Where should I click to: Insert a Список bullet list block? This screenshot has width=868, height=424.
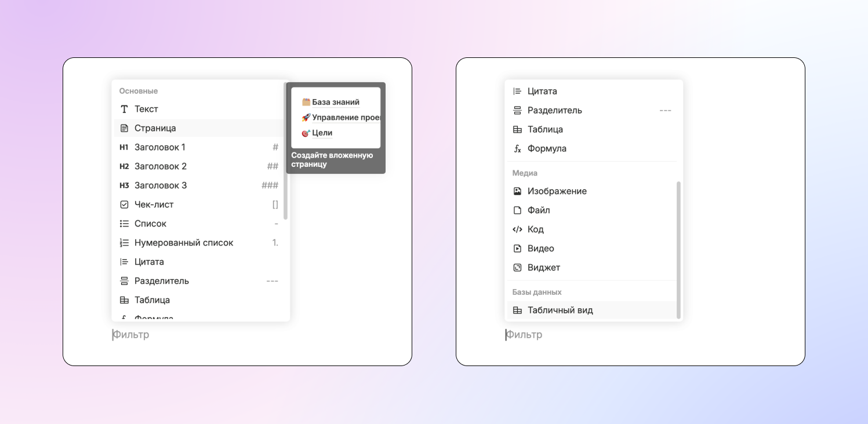coord(150,224)
